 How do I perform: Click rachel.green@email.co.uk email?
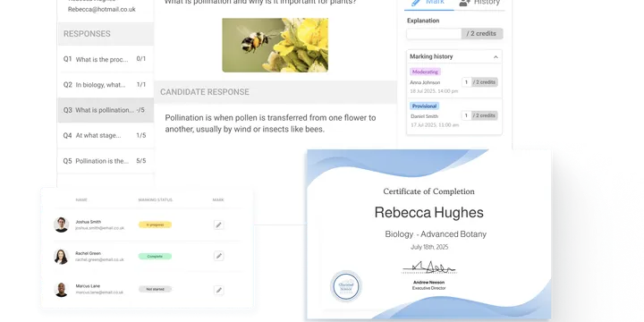click(99, 259)
